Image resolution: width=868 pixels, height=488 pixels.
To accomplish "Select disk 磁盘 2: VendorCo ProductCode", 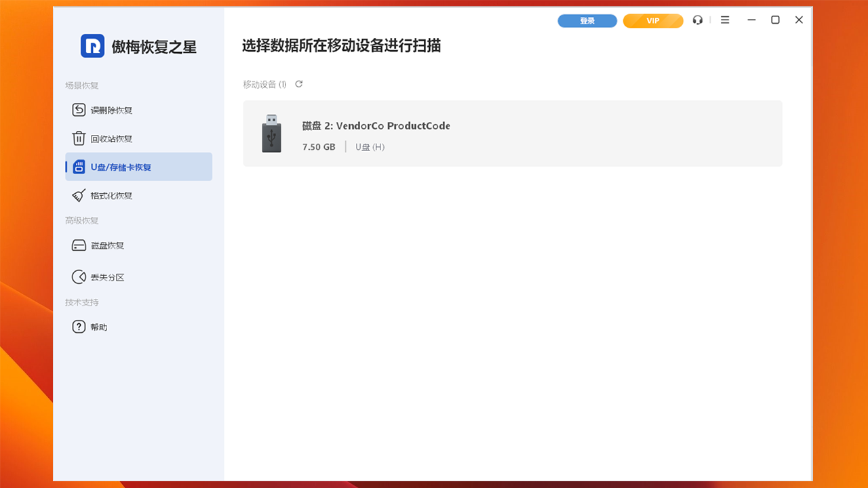I will point(512,134).
